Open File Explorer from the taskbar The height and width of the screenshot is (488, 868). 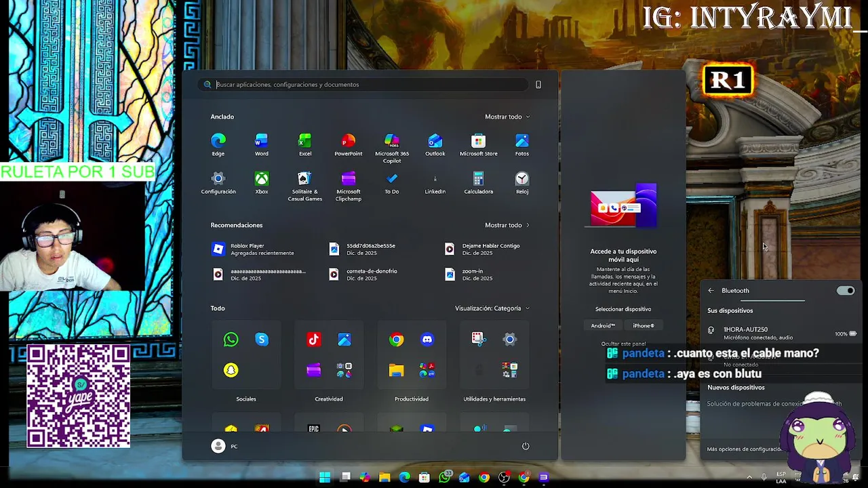click(384, 477)
